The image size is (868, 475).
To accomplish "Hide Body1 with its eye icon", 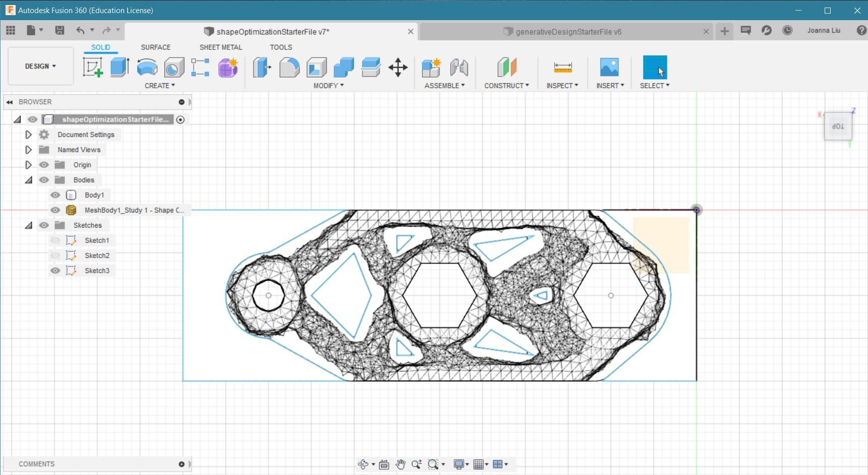I will pos(55,195).
